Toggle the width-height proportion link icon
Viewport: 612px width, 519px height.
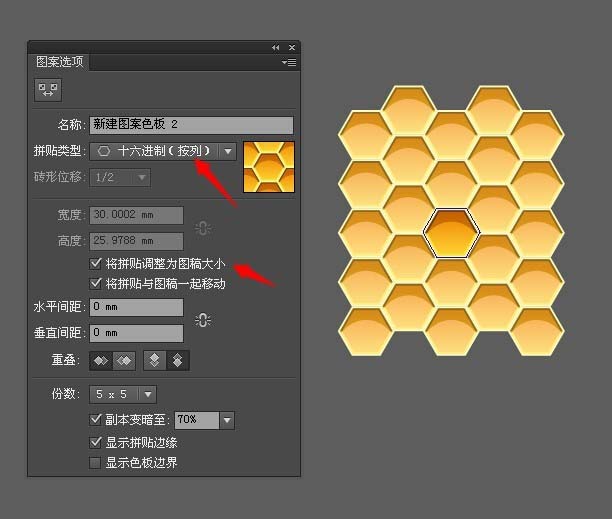pos(203,228)
